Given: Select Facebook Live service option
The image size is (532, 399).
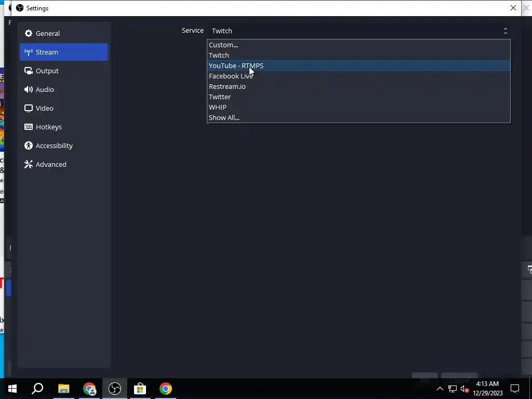Looking at the screenshot, I should point(358,76).
